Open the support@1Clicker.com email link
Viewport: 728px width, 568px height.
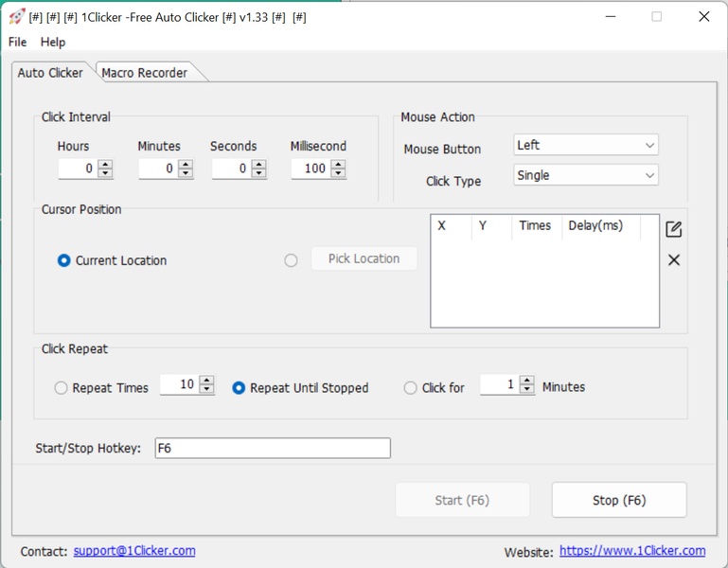(x=134, y=550)
